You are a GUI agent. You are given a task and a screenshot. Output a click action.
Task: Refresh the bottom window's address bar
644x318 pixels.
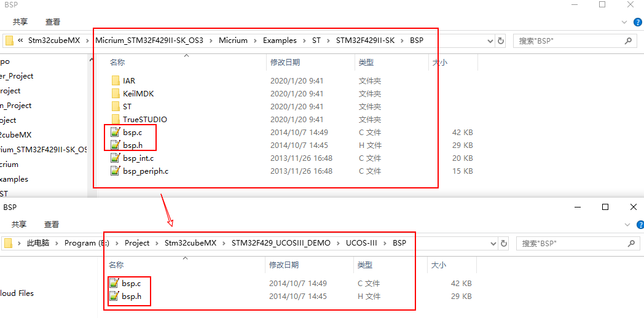pyautogui.click(x=503, y=243)
